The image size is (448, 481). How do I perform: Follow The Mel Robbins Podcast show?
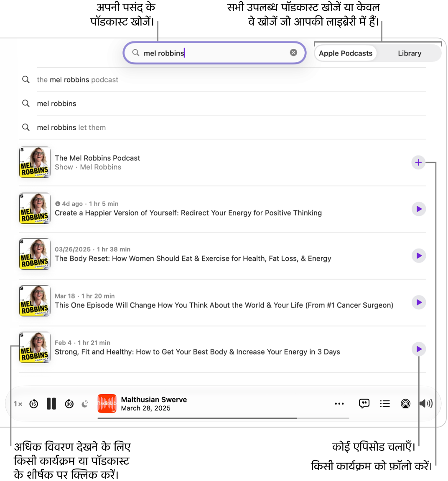click(418, 162)
